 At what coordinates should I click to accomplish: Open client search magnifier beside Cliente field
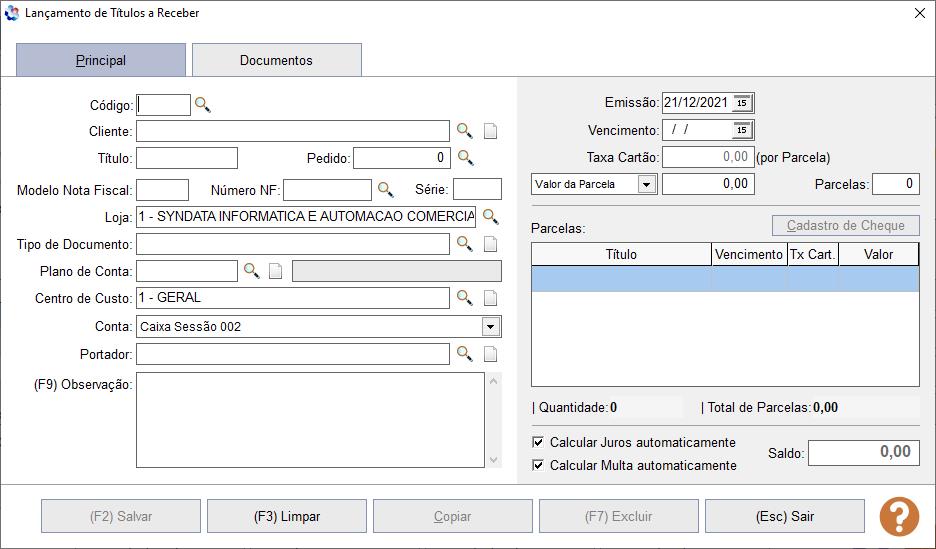coord(464,131)
